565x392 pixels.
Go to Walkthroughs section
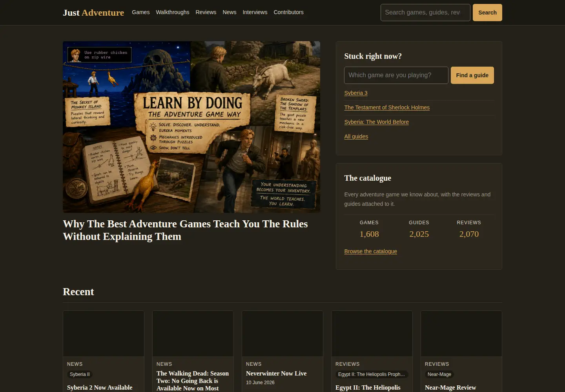[x=172, y=12]
